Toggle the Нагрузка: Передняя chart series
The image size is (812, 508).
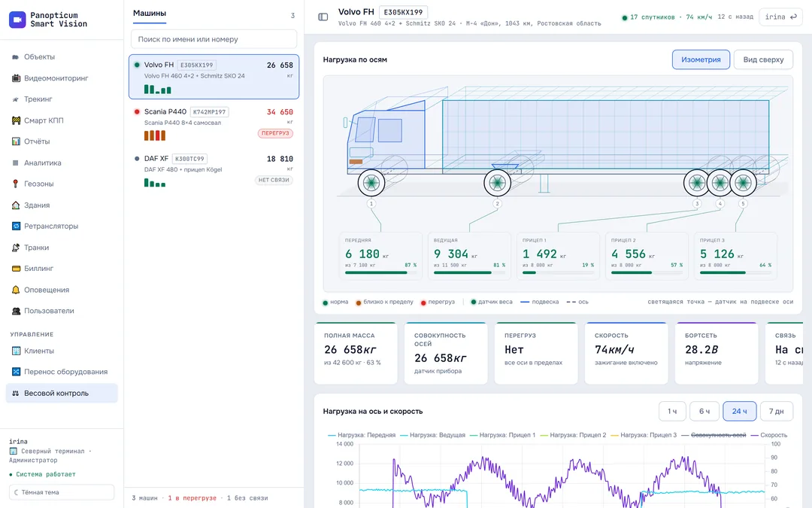point(362,435)
